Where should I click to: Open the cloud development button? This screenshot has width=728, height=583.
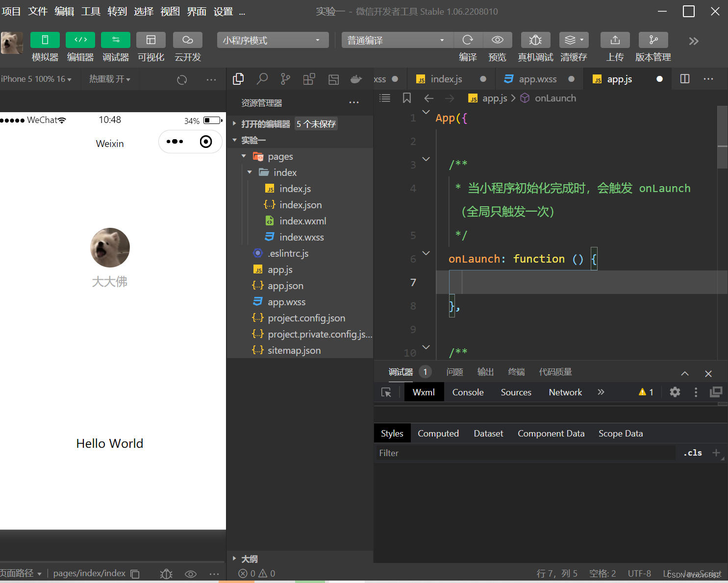(188, 40)
